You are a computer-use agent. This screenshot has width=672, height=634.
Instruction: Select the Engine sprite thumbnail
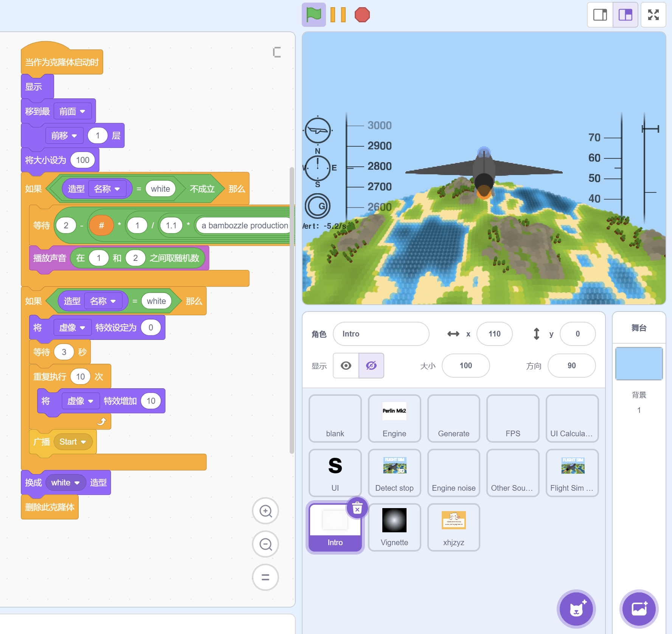394,419
